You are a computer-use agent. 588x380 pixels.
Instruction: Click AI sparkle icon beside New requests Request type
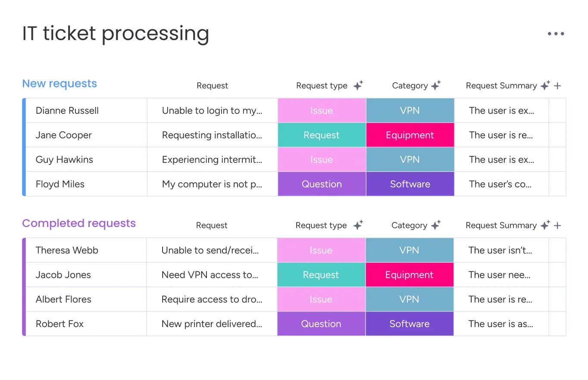(x=358, y=85)
